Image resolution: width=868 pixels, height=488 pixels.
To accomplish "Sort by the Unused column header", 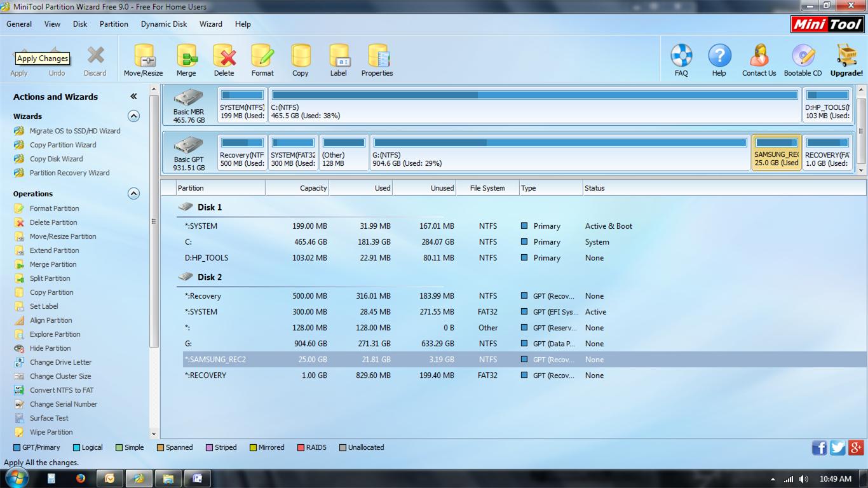I will pyautogui.click(x=424, y=188).
